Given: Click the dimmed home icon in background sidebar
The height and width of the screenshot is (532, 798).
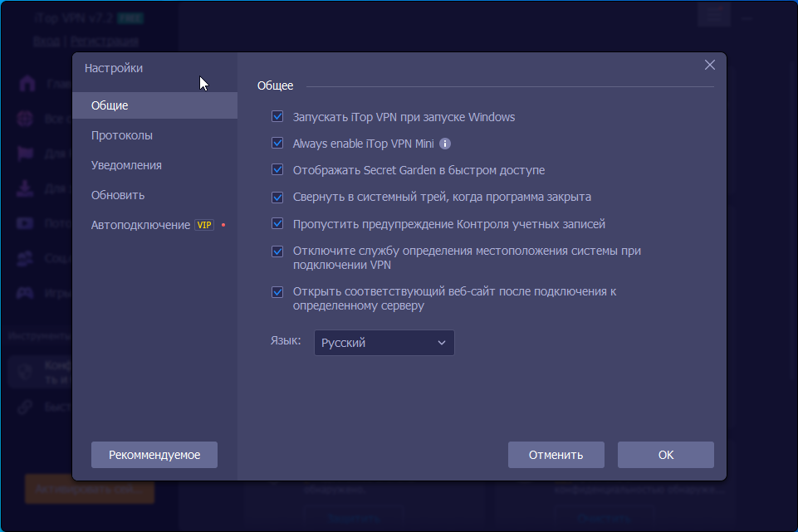Looking at the screenshot, I should tap(28, 84).
